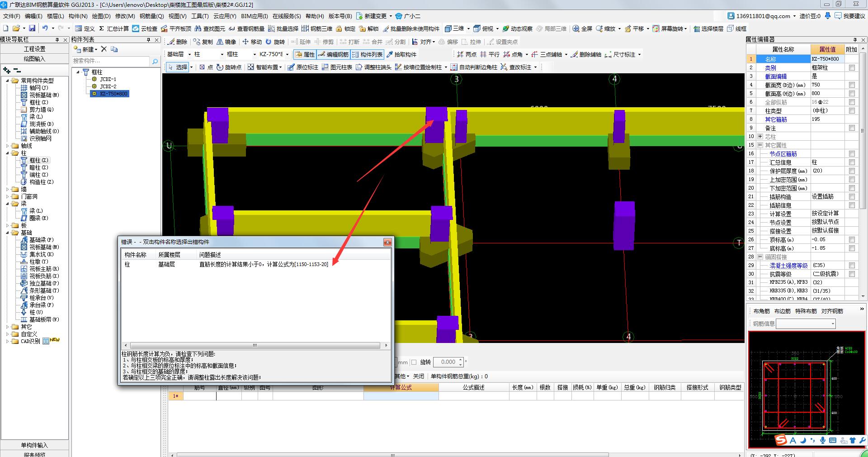Open the 构件(N) menu
Viewport: 868px width, 457px height.
[78, 16]
